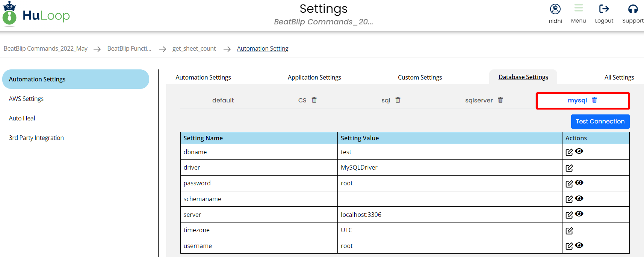The image size is (644, 257).
Task: Open the nidhi user profile icon
Action: (555, 9)
